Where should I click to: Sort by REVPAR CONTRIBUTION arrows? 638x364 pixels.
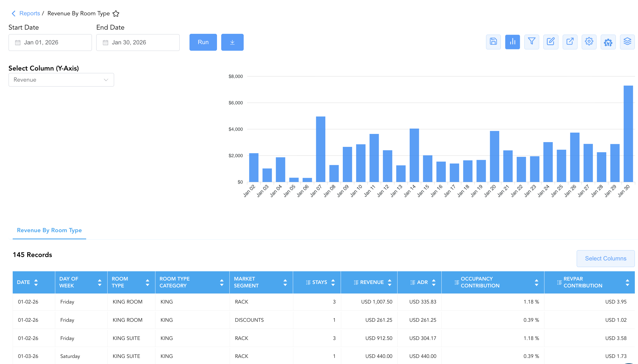(627, 282)
